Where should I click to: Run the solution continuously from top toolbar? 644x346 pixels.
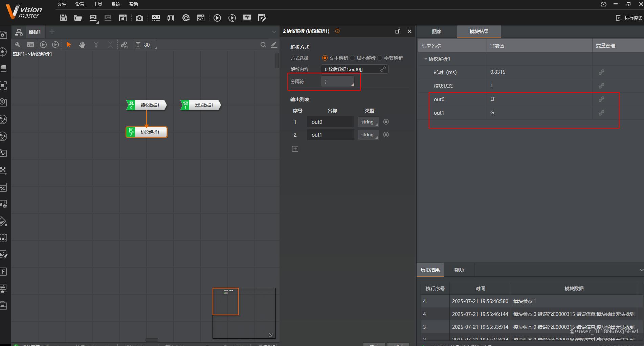(x=232, y=18)
